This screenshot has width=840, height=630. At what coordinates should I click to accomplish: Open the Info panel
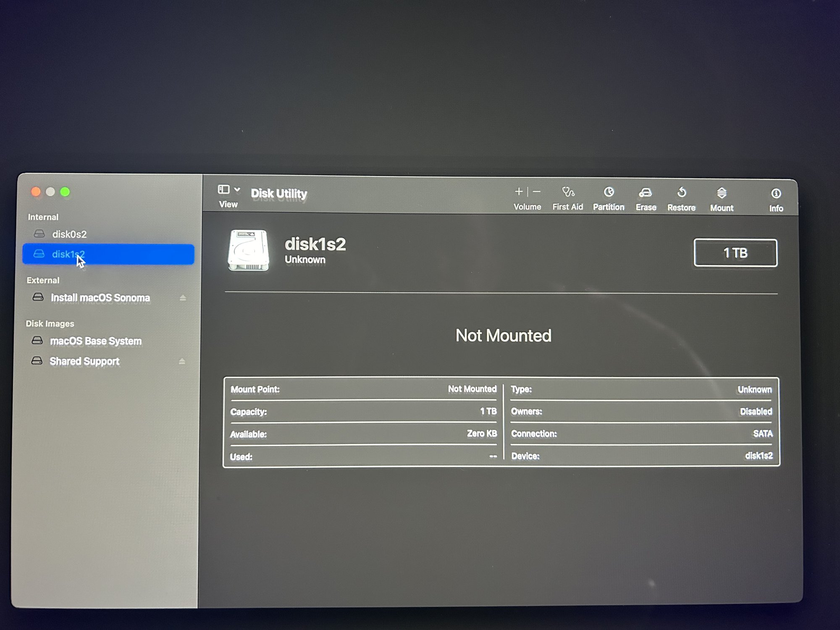click(776, 194)
